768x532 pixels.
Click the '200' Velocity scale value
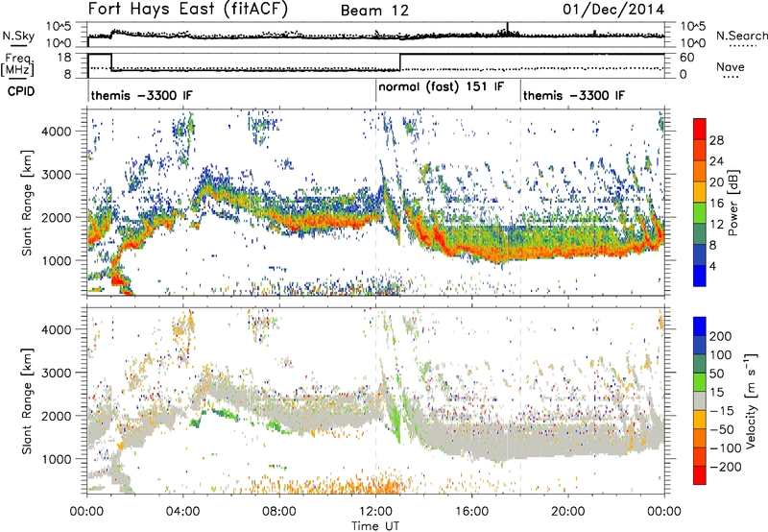[x=721, y=336]
